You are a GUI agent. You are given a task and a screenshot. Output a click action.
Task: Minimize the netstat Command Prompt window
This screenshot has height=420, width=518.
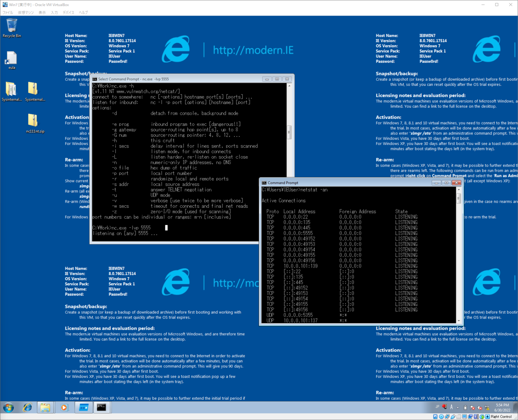click(x=436, y=183)
